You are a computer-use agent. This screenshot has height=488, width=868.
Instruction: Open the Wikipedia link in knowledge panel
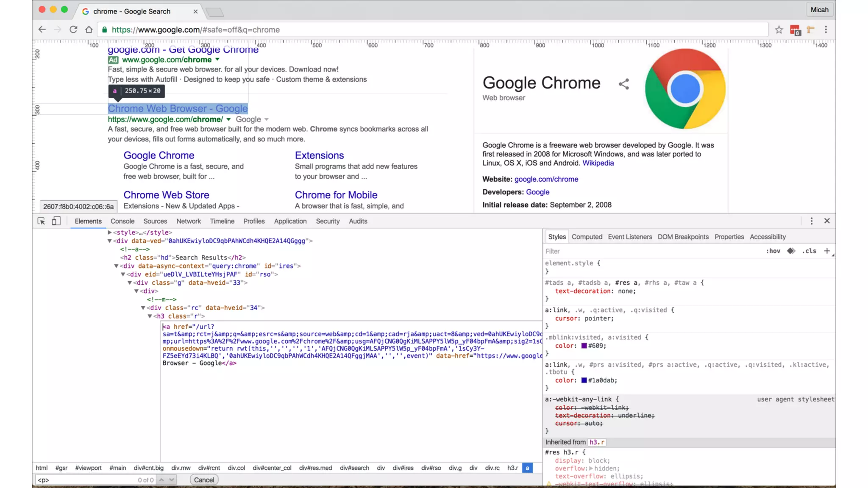click(x=598, y=163)
